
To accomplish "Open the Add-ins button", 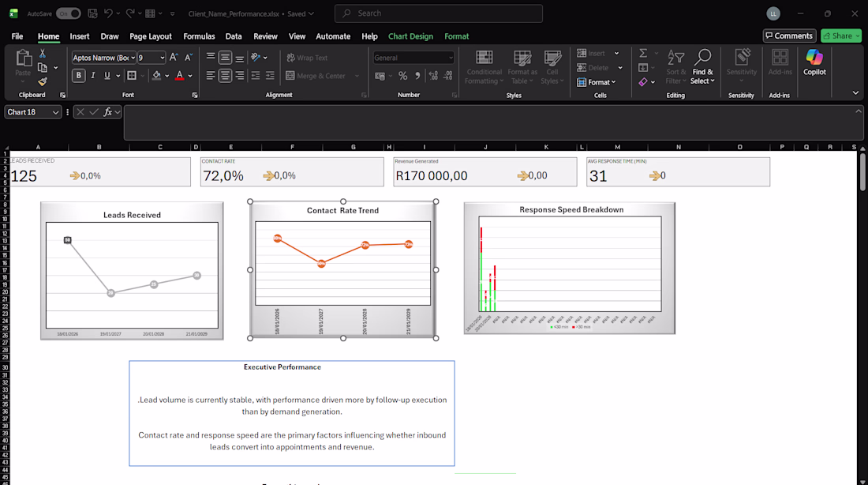I will [780, 62].
